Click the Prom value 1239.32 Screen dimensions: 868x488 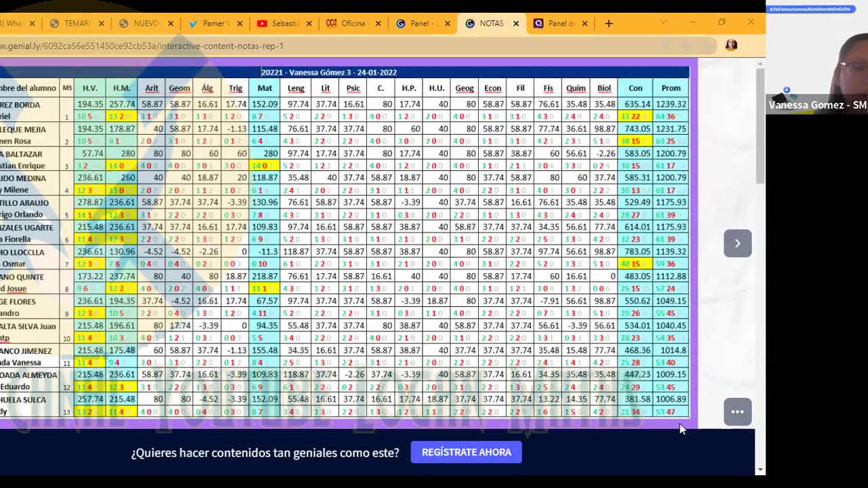point(671,104)
